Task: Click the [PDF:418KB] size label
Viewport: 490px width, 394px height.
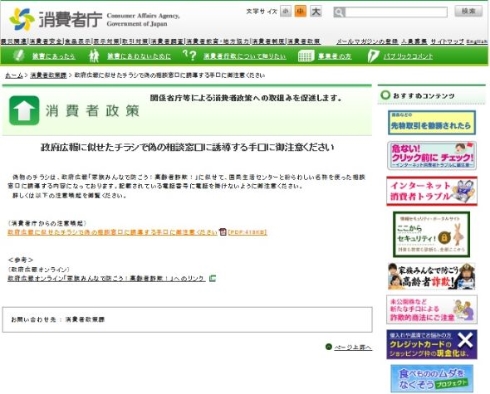Action: click(x=247, y=232)
